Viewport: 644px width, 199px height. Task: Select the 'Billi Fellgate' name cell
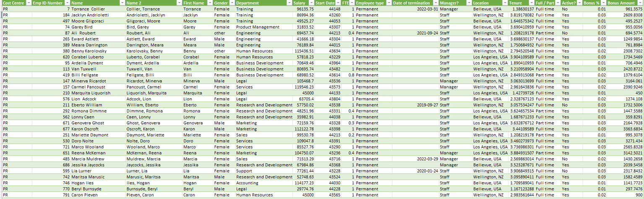click(x=98, y=75)
